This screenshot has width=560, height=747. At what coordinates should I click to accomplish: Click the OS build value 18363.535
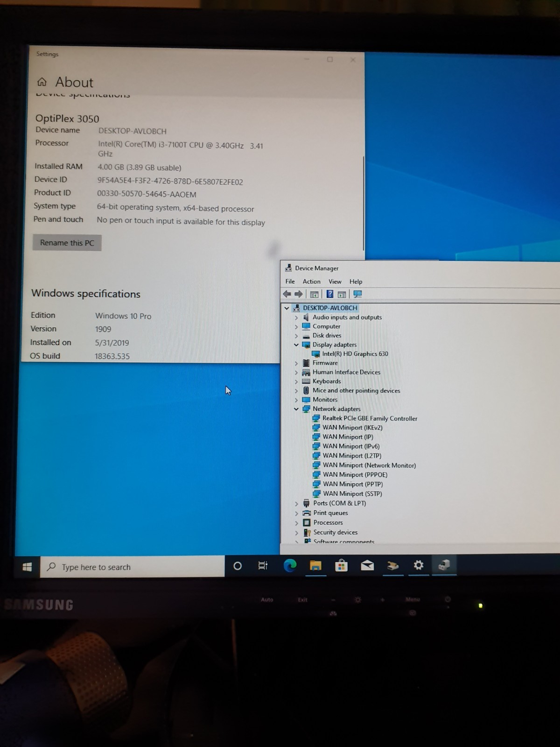click(x=112, y=356)
